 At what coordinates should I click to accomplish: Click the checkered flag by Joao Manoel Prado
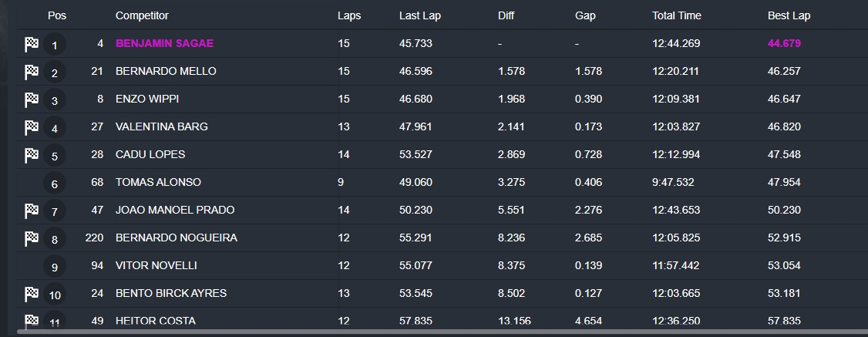click(32, 211)
